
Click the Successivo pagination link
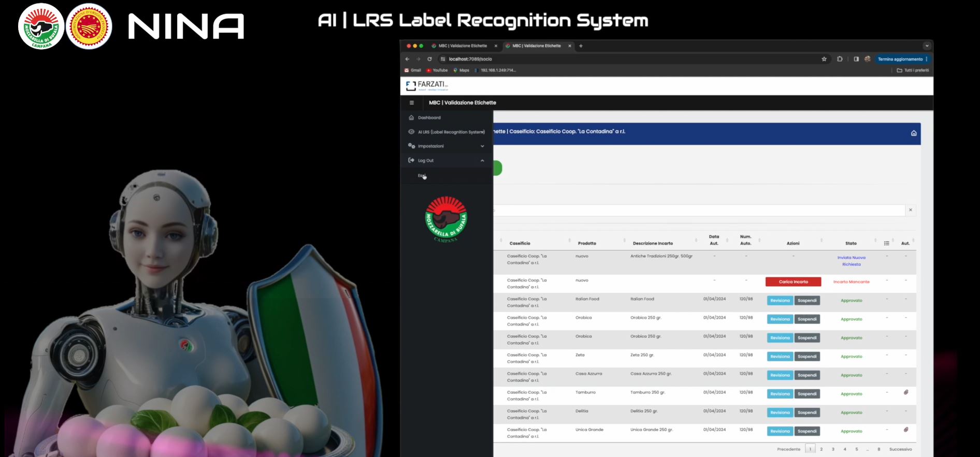point(901,449)
